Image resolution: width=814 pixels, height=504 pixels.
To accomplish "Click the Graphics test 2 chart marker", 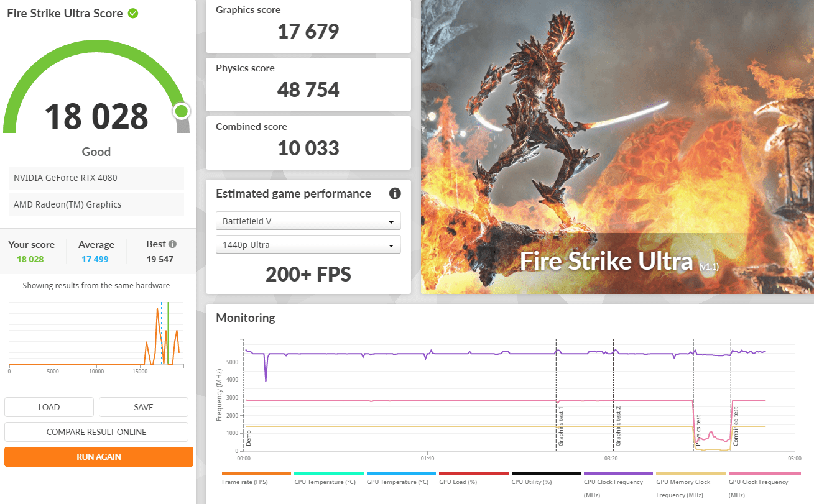I will (x=618, y=426).
